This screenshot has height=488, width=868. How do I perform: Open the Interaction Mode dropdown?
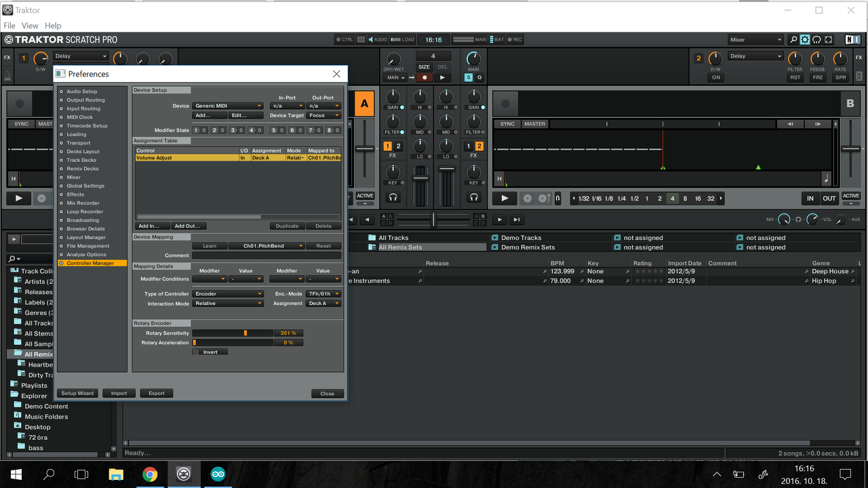pos(228,303)
